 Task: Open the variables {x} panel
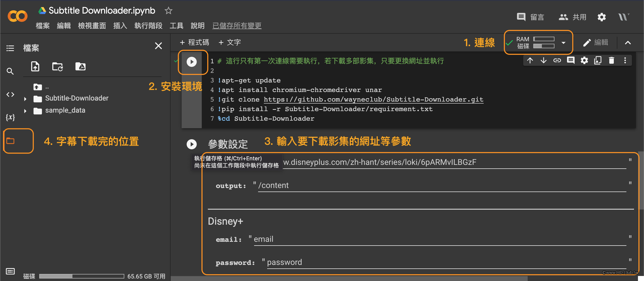[10, 117]
